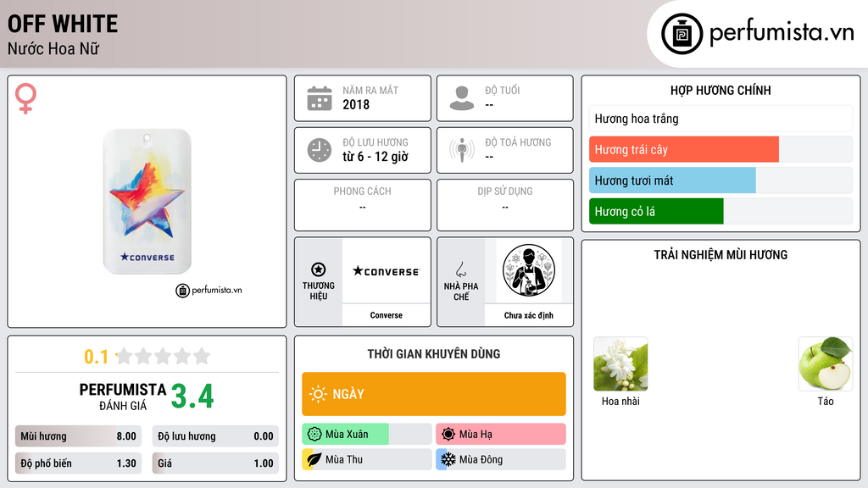Click the Nước Hoa Nữ subtitle

pyautogui.click(x=53, y=48)
